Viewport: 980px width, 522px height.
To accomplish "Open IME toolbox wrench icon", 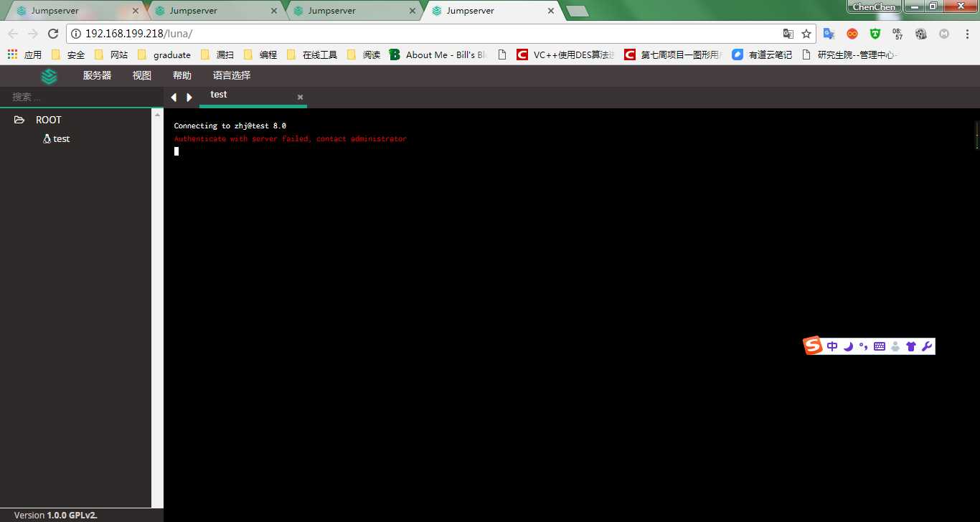I will pyautogui.click(x=926, y=346).
